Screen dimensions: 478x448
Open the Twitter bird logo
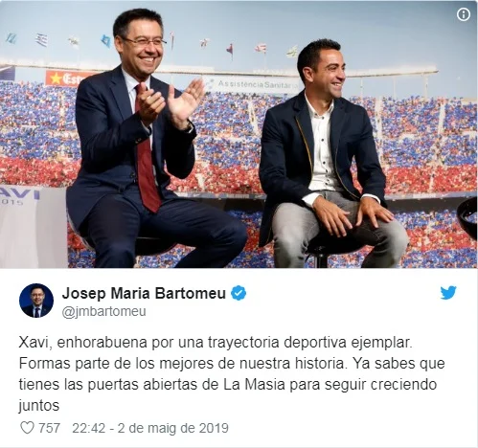point(448,293)
